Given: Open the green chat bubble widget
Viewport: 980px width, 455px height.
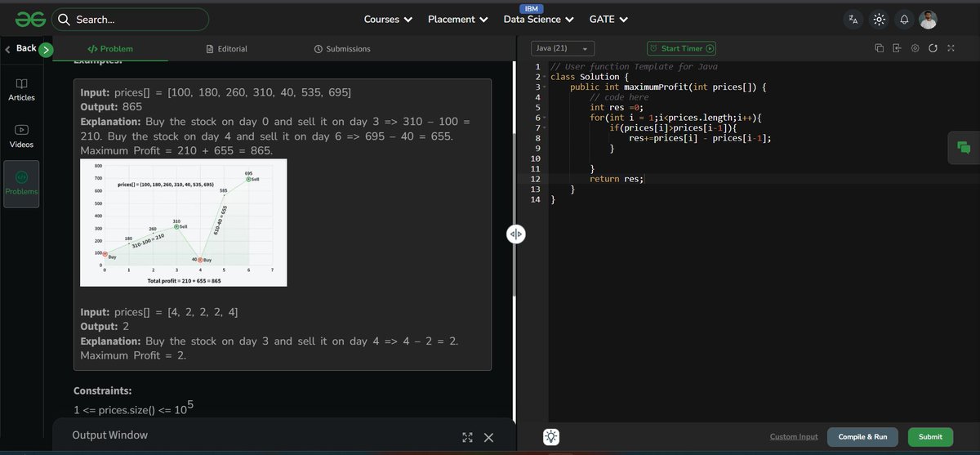Looking at the screenshot, I should click(x=964, y=148).
